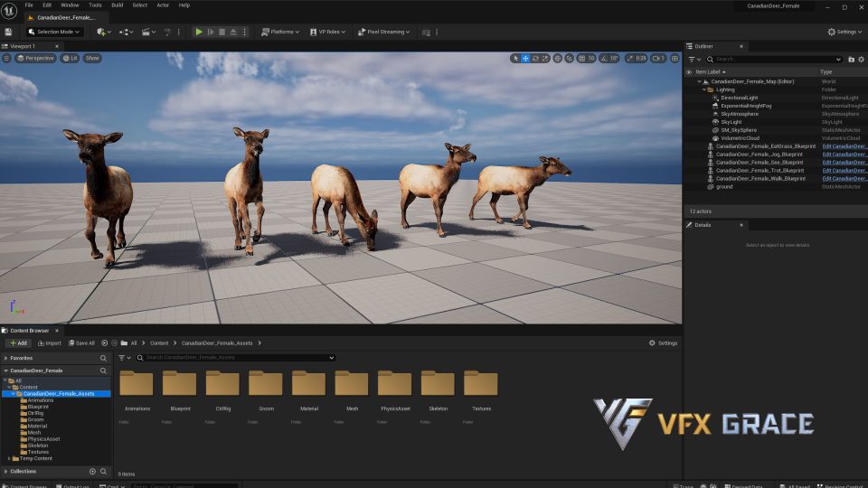Open the Outliner settings gear
The image size is (868, 488).
click(x=862, y=59)
